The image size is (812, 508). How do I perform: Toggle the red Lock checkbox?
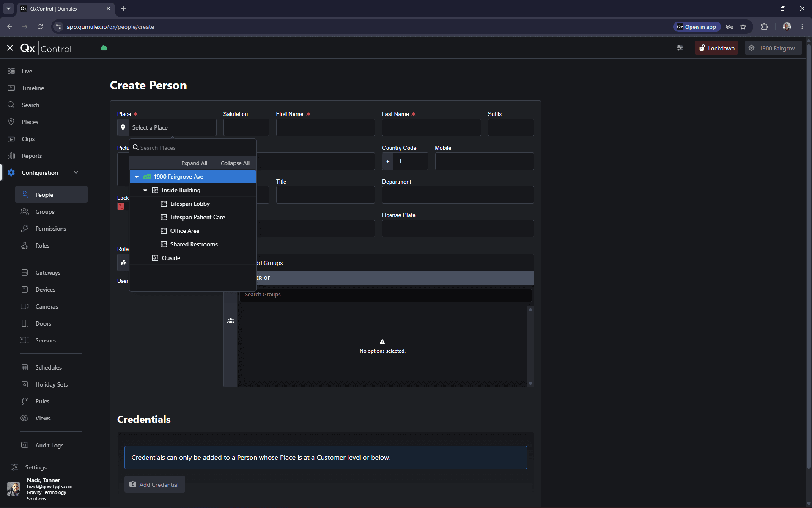121,207
